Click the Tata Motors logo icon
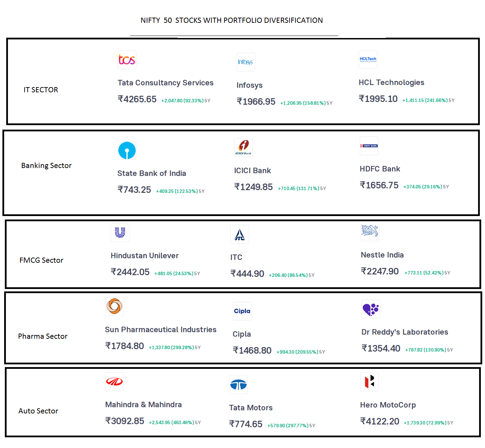 pyautogui.click(x=238, y=385)
